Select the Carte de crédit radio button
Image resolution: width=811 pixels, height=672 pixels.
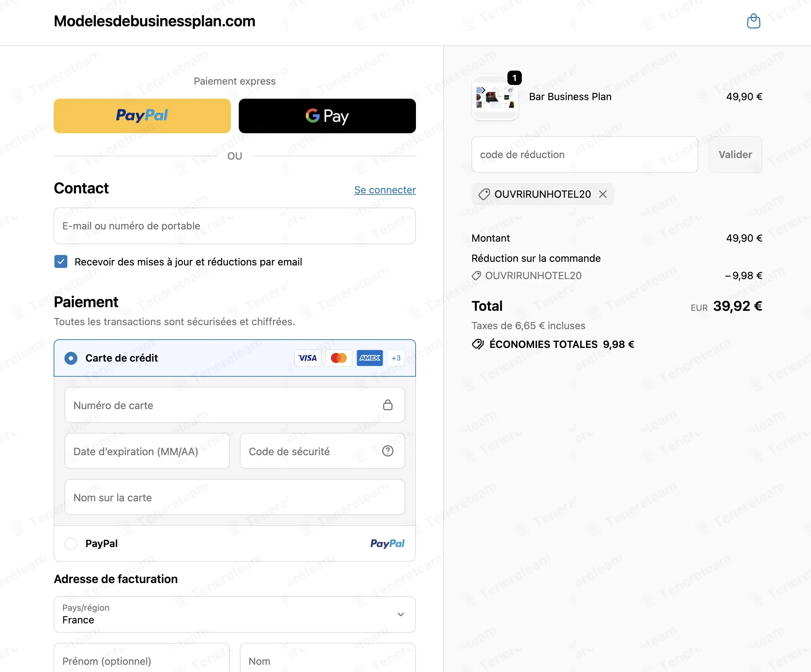[x=71, y=358]
